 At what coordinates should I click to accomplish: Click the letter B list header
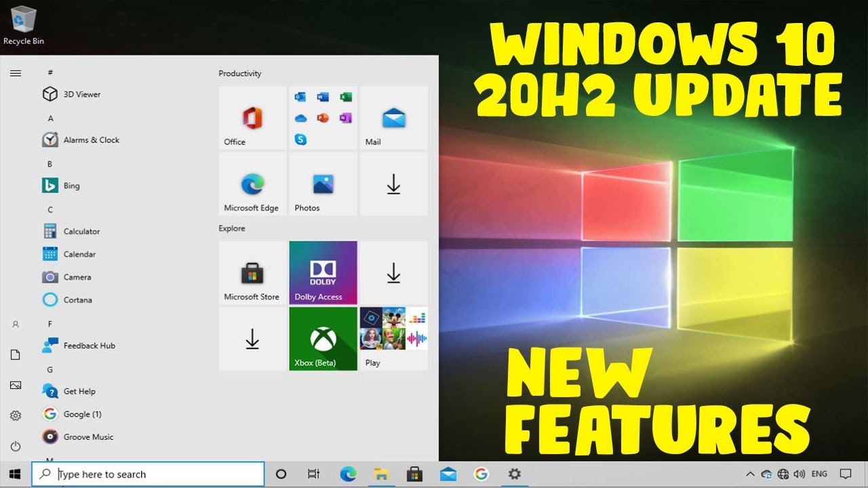pyautogui.click(x=50, y=164)
